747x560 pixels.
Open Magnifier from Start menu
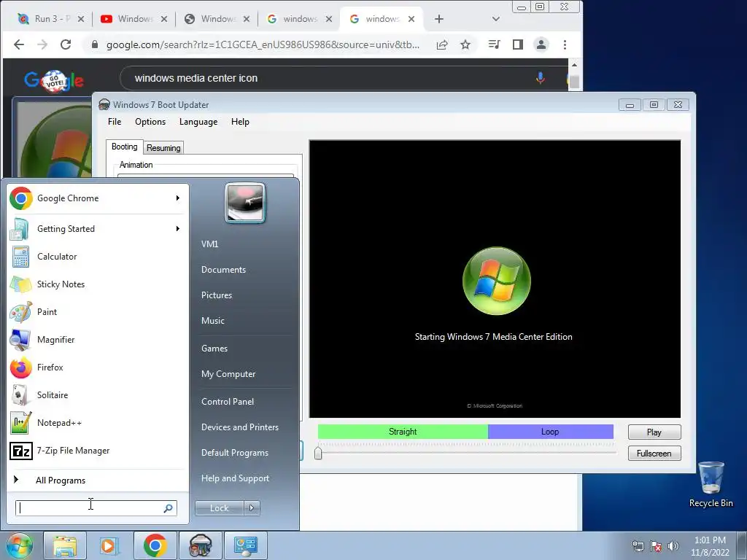98,340
